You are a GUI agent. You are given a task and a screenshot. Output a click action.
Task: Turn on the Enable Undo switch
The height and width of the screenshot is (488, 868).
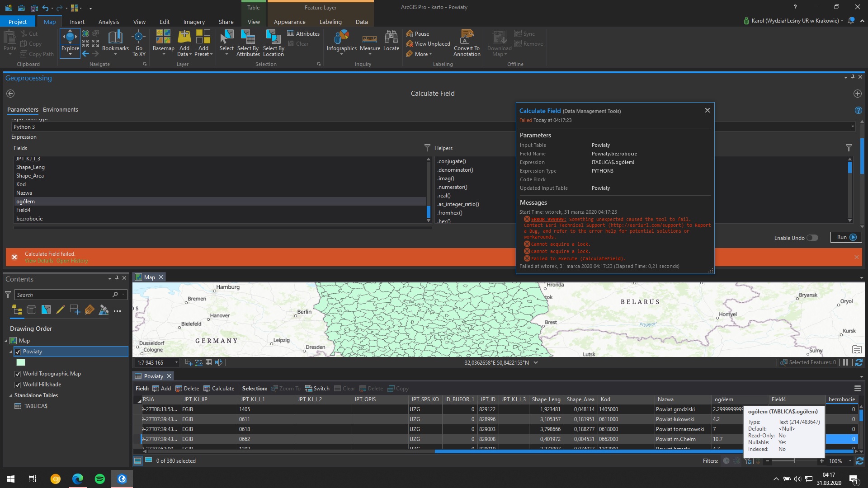click(x=812, y=238)
